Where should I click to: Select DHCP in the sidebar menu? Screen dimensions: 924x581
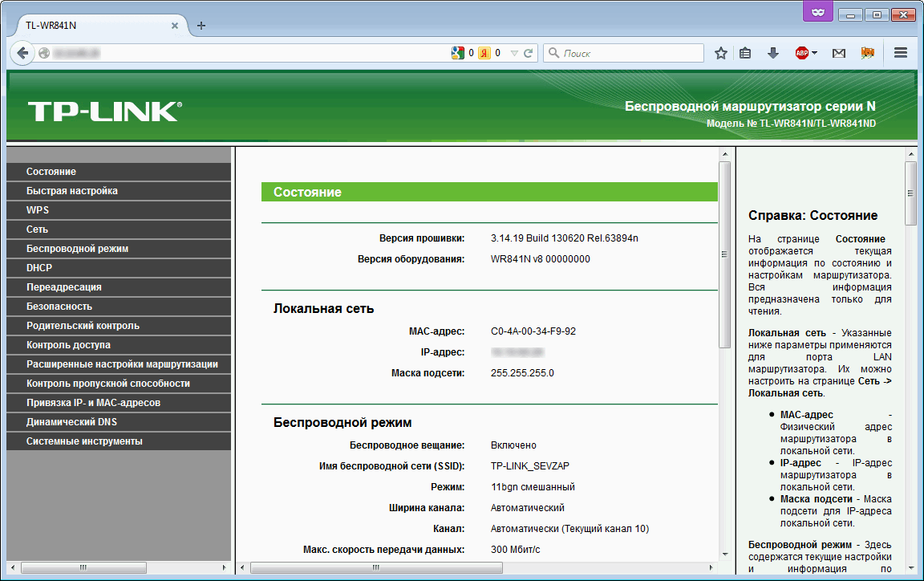pos(38,268)
